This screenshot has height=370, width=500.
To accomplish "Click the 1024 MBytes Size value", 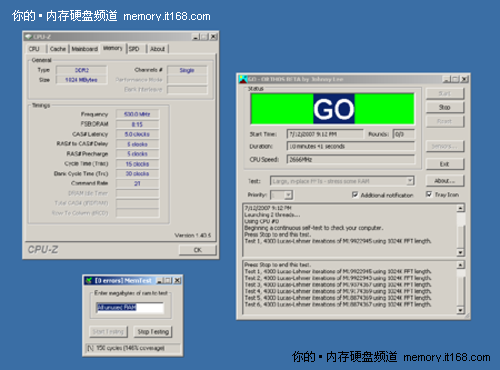I will coord(82,80).
